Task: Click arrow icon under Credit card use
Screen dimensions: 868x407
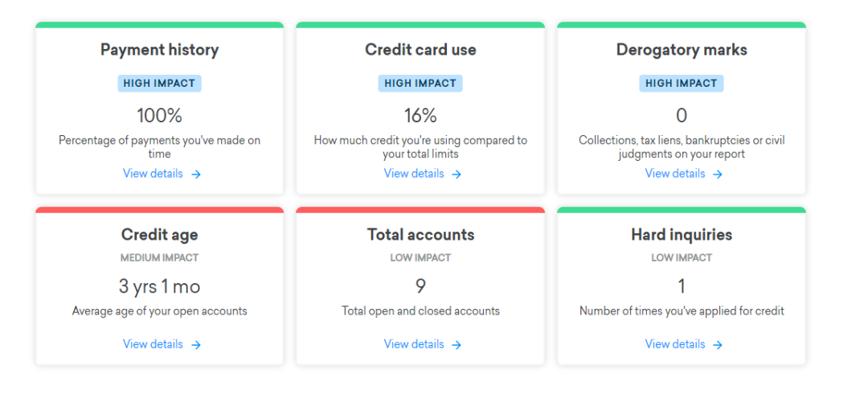Action: coord(457,175)
